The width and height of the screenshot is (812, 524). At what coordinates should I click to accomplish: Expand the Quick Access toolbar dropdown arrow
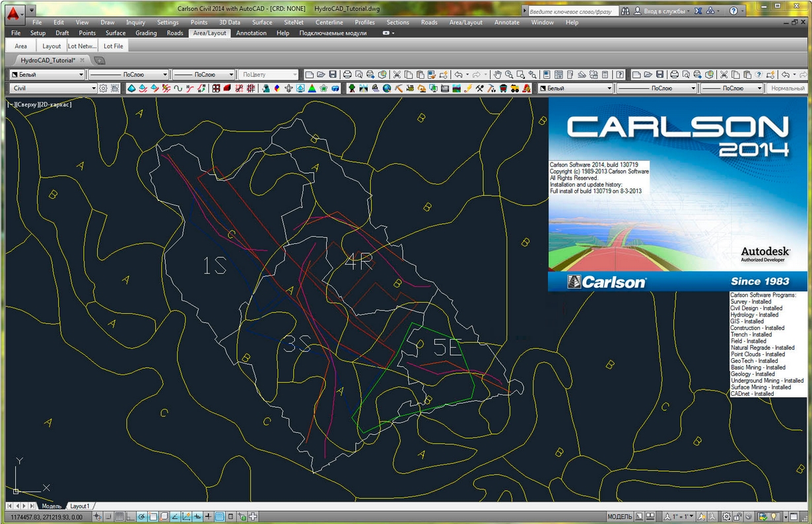31,11
